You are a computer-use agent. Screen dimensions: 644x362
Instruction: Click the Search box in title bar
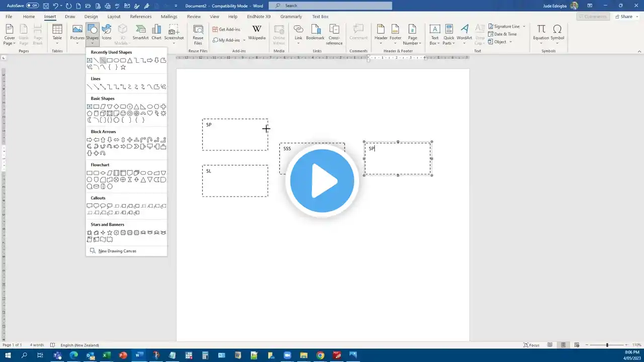(330, 6)
